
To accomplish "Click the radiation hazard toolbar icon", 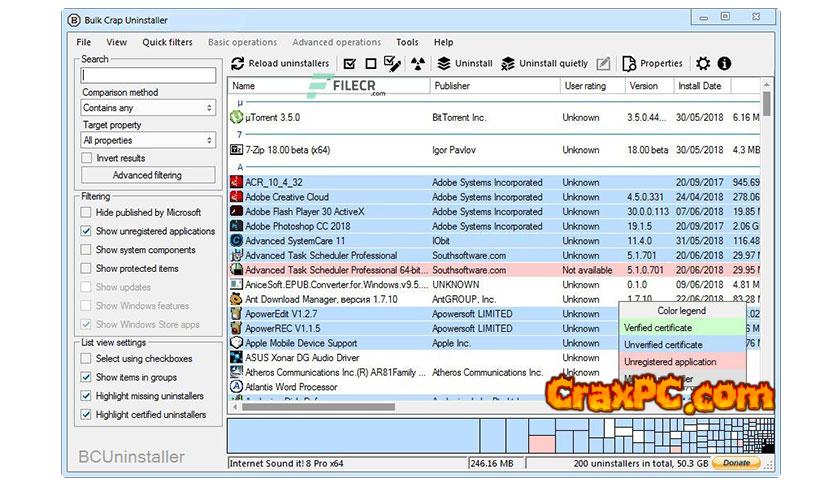I will (415, 64).
